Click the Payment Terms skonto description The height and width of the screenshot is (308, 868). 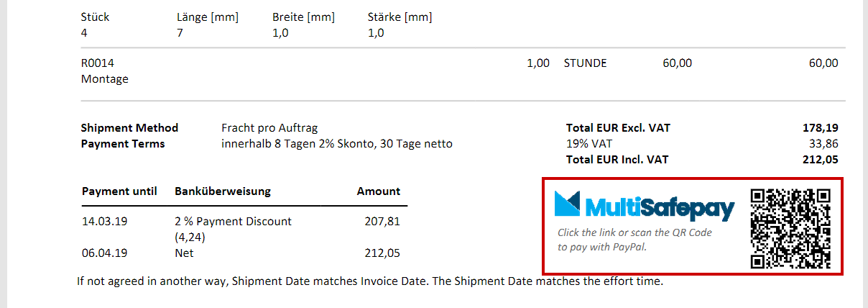coord(337,143)
